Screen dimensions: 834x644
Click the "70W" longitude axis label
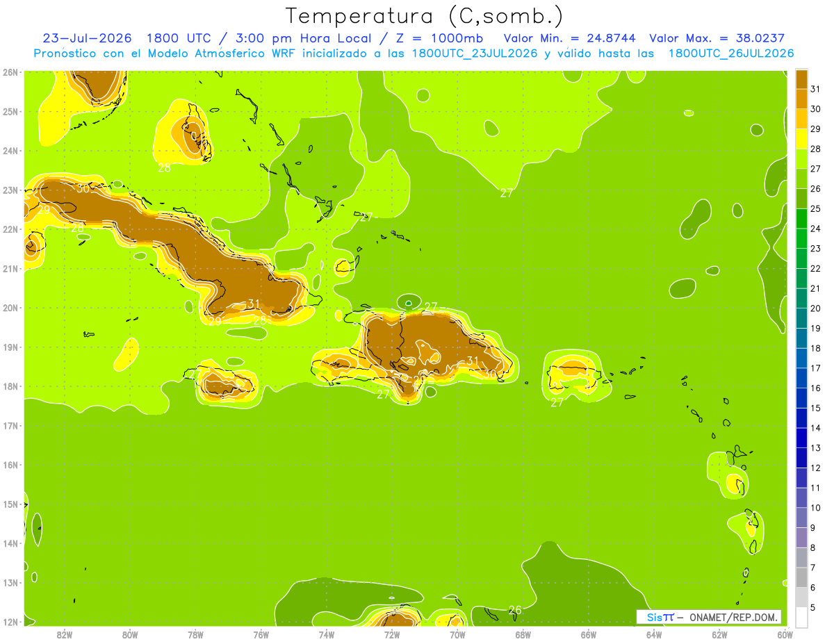click(457, 634)
